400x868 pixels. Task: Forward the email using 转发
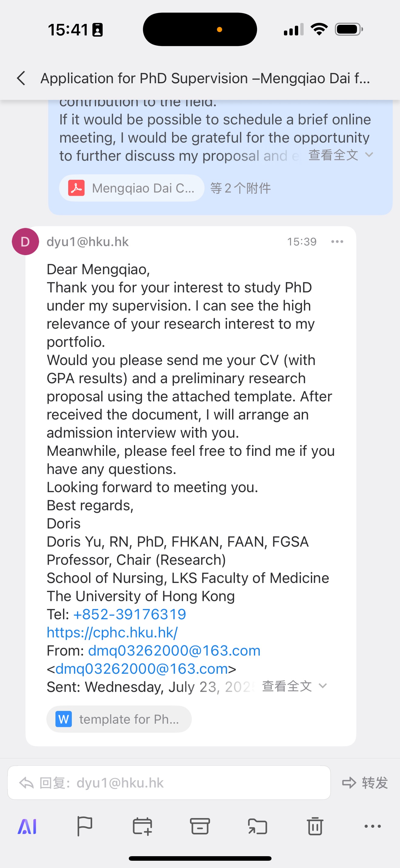(x=365, y=782)
